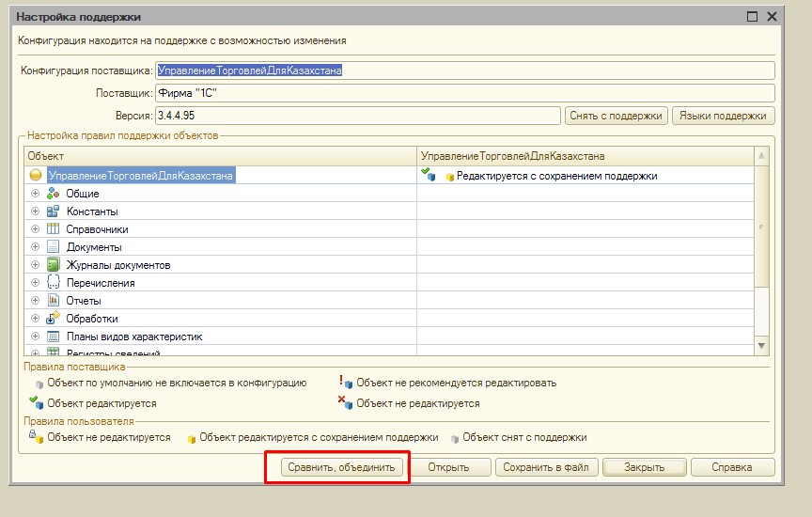Click the Планы видов характеристик icon
812x517 pixels.
(53, 337)
